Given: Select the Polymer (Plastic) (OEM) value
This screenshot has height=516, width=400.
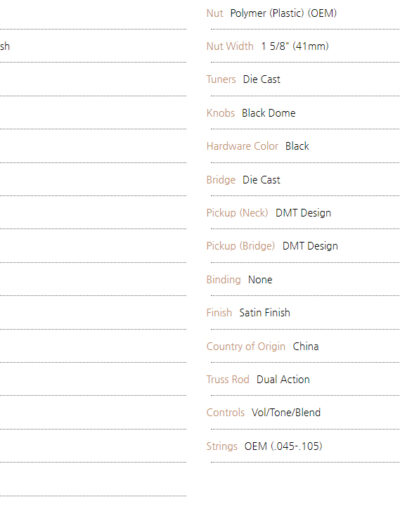Looking at the screenshot, I should (283, 13).
